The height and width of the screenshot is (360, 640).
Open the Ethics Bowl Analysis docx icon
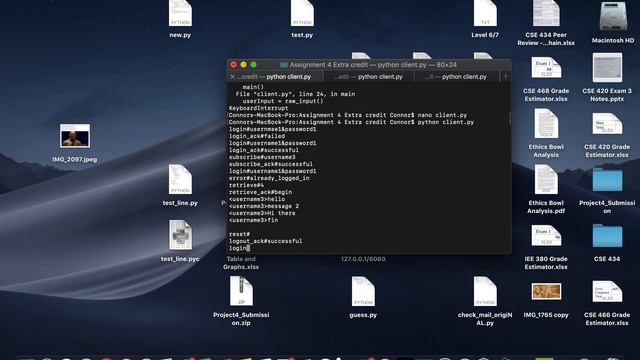pos(546,124)
